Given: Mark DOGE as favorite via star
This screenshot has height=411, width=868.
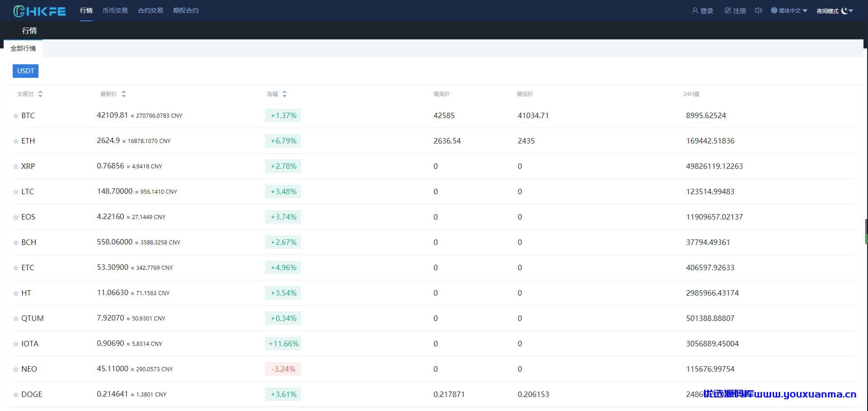Looking at the screenshot, I should click(16, 395).
